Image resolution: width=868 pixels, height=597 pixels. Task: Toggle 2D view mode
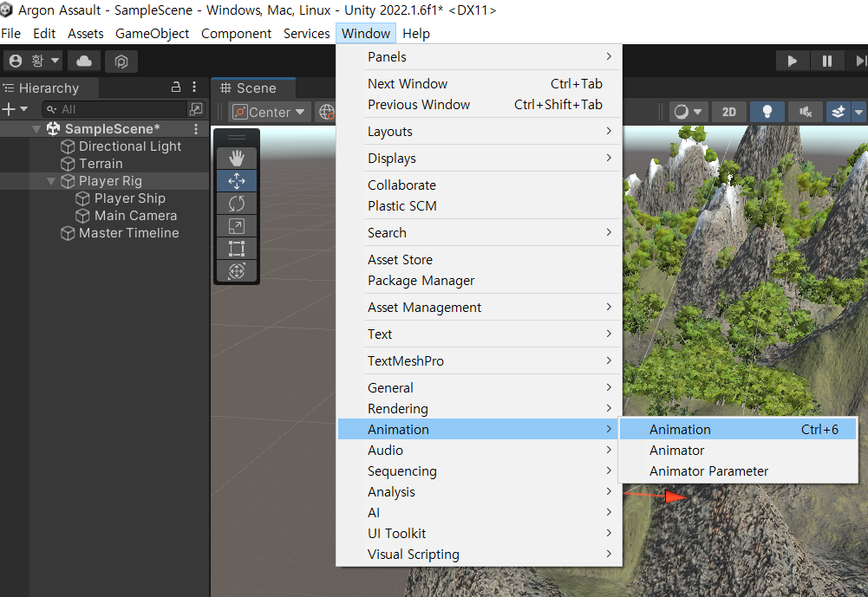coord(728,113)
